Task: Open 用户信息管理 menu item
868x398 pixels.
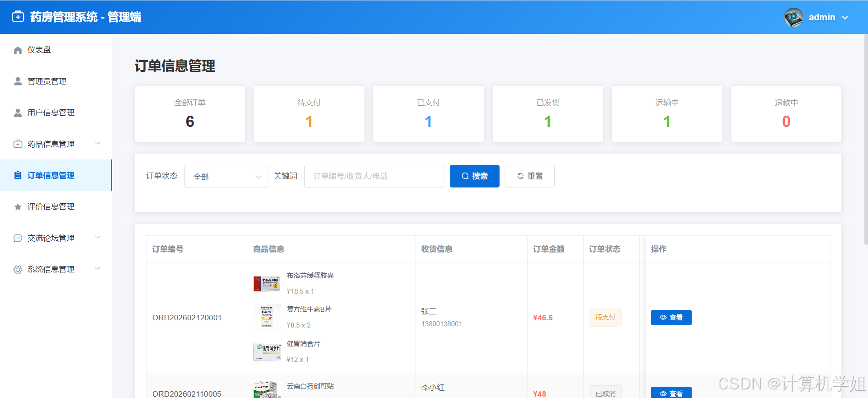Action: point(56,112)
